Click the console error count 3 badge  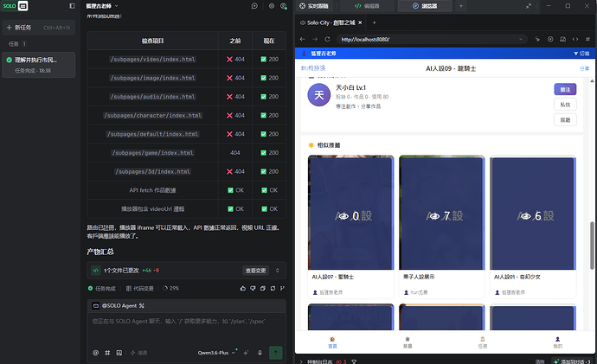click(x=341, y=361)
